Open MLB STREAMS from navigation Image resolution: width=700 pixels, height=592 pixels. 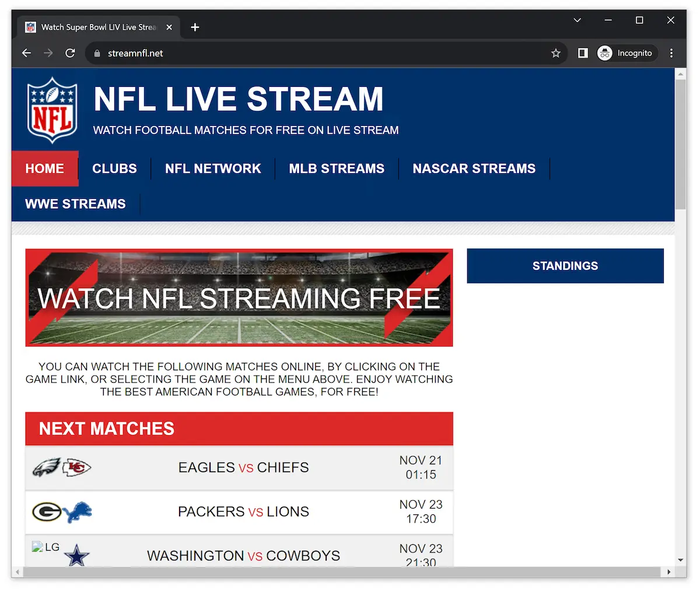pyautogui.click(x=337, y=169)
